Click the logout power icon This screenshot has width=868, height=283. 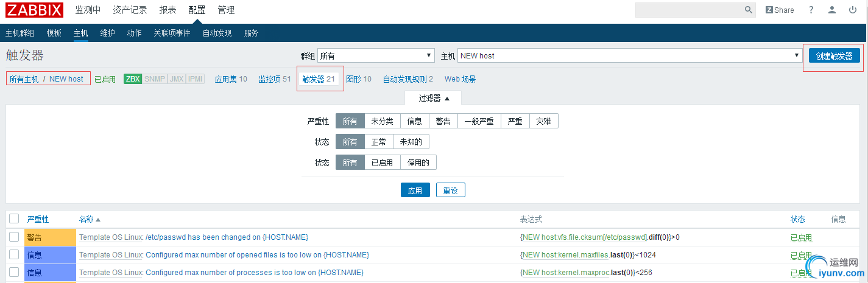[x=853, y=10]
